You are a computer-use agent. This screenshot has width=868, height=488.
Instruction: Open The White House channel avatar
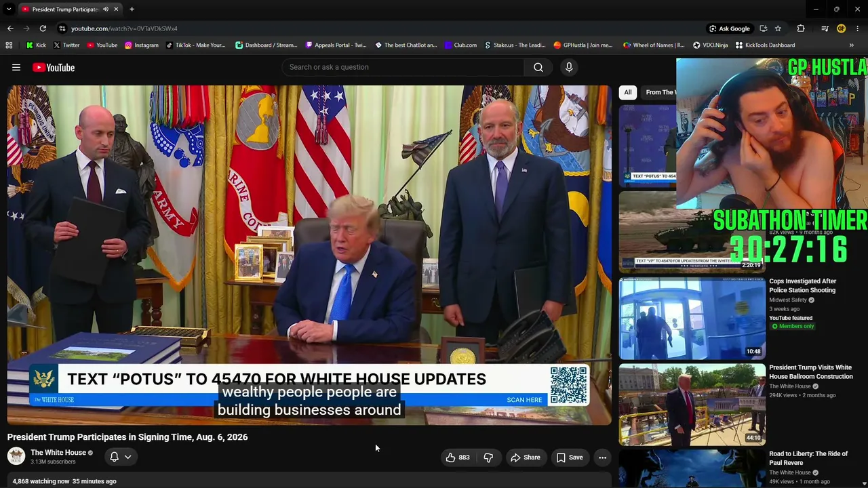click(x=16, y=457)
